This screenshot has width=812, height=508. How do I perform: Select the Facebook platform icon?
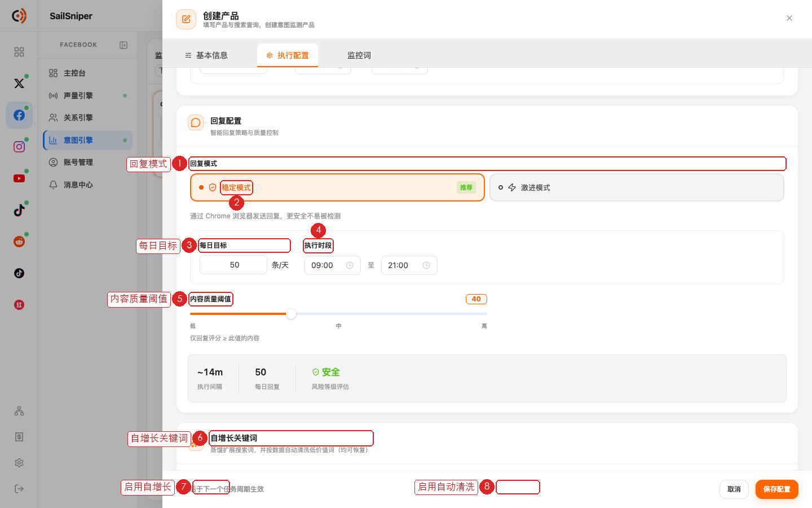click(19, 115)
